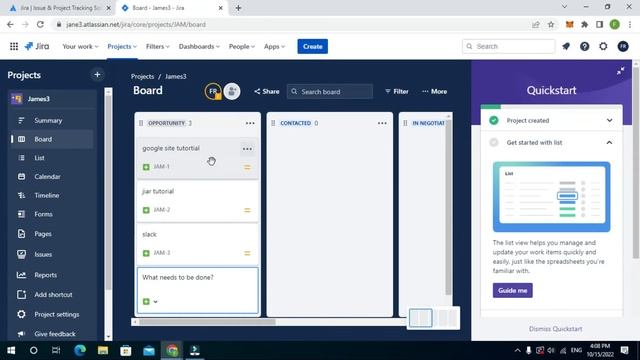Open Pages in sidebar
This screenshot has height=360, width=640.
pyautogui.click(x=51, y=234)
